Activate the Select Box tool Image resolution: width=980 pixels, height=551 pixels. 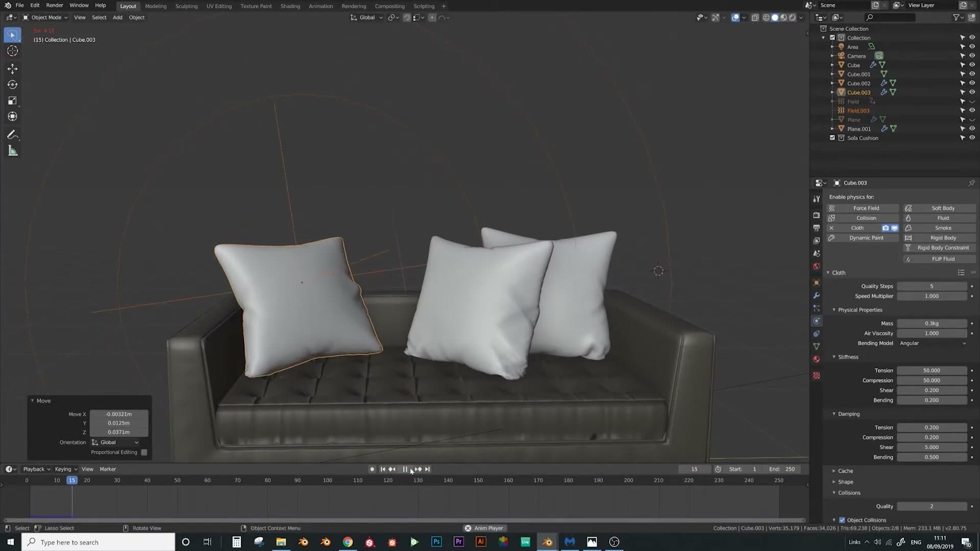click(13, 35)
